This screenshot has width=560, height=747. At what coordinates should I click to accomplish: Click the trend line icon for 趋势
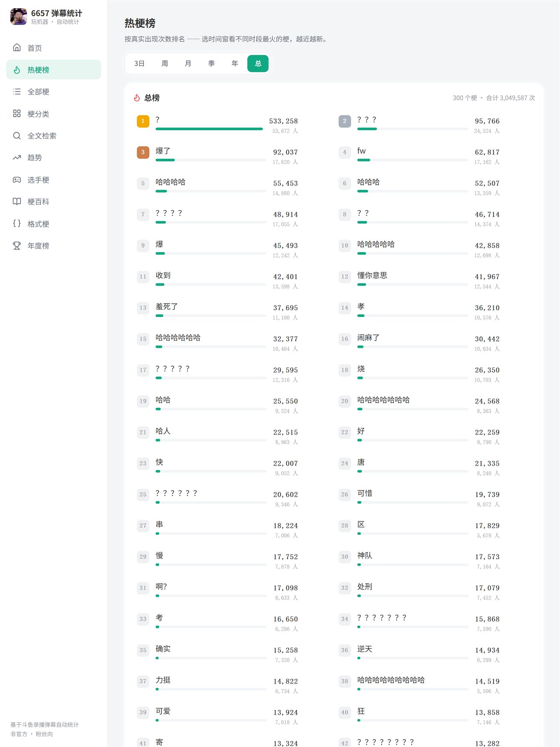click(17, 158)
